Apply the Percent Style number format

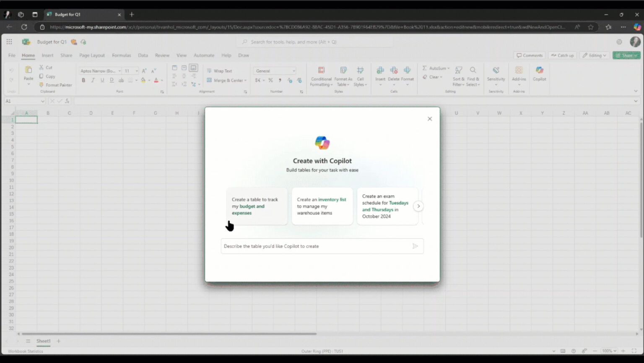click(270, 80)
